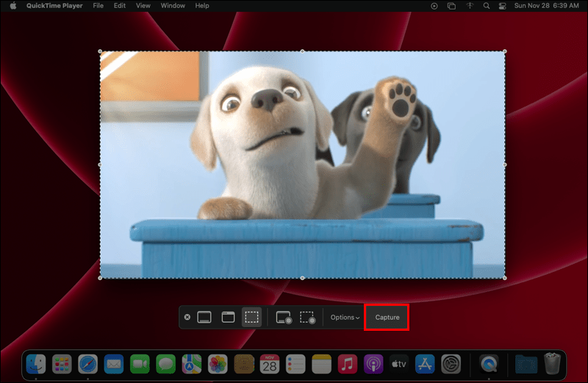Open the Trash in the Dock
The image size is (588, 383).
pos(553,363)
